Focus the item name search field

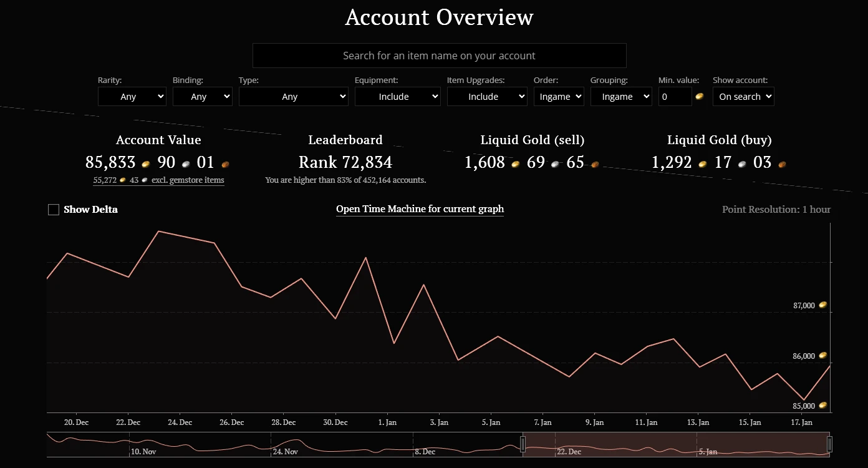(439, 56)
